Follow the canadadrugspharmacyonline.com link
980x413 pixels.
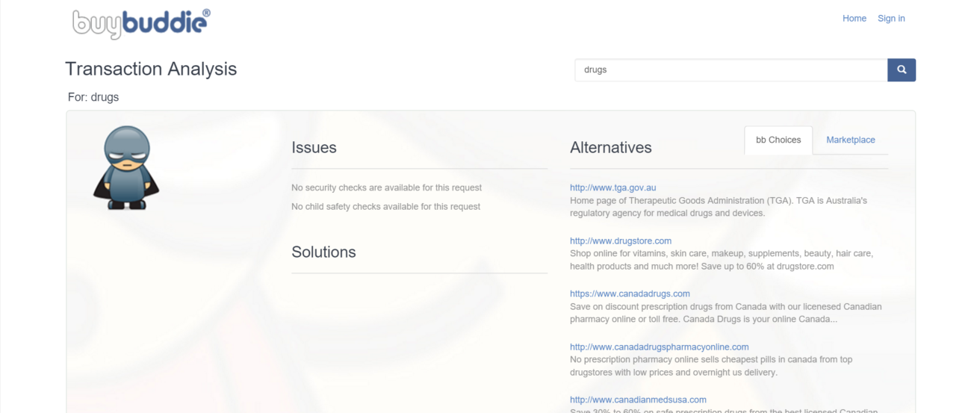(x=659, y=347)
